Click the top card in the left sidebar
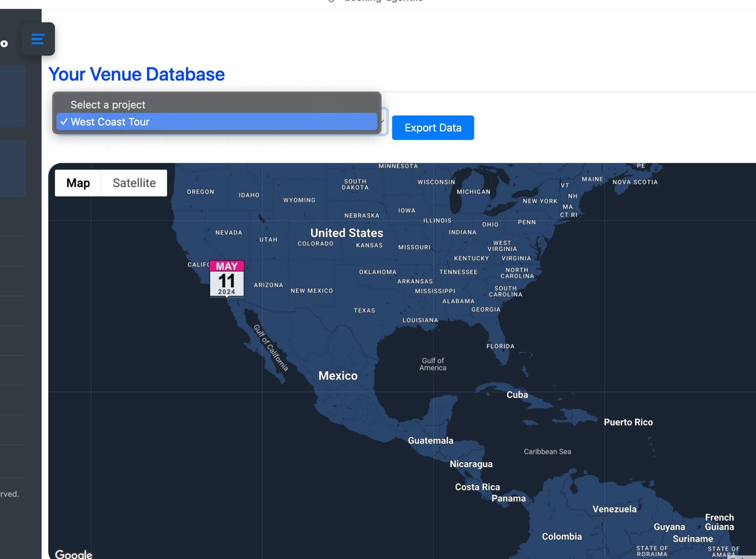Image resolution: width=756 pixels, height=559 pixels. tap(12, 96)
